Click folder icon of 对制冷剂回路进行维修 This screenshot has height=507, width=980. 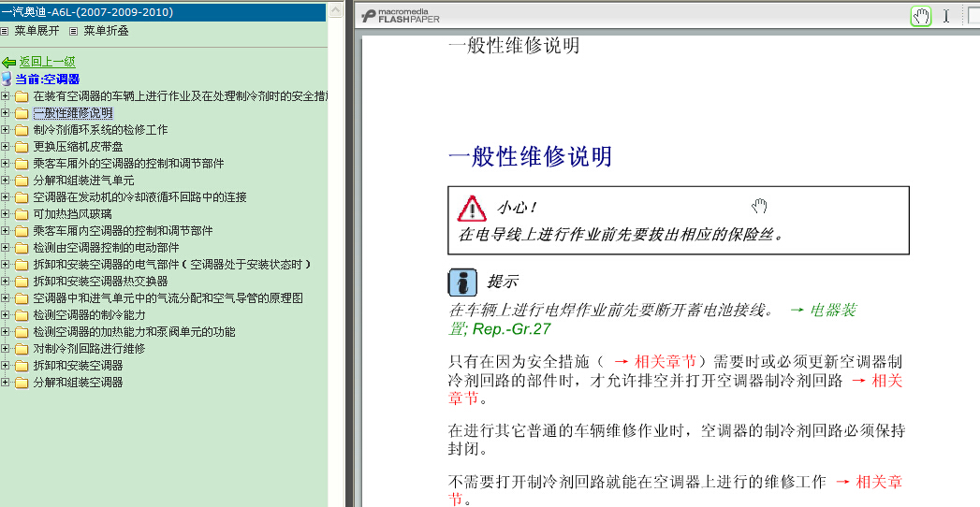(22, 348)
